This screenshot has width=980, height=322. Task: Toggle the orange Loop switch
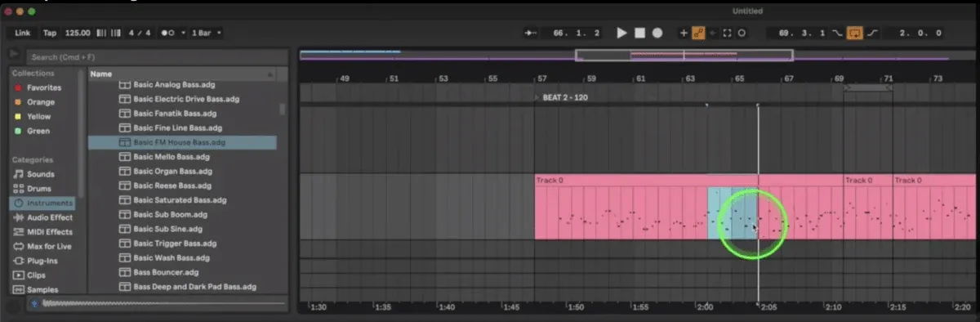click(x=856, y=33)
